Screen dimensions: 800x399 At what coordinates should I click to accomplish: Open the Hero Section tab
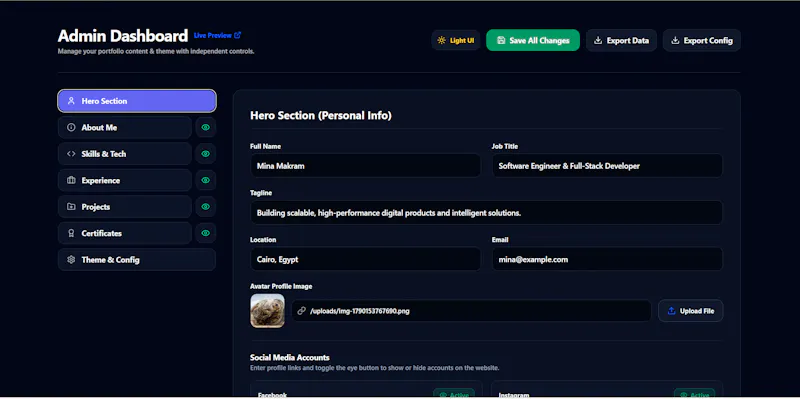(137, 101)
